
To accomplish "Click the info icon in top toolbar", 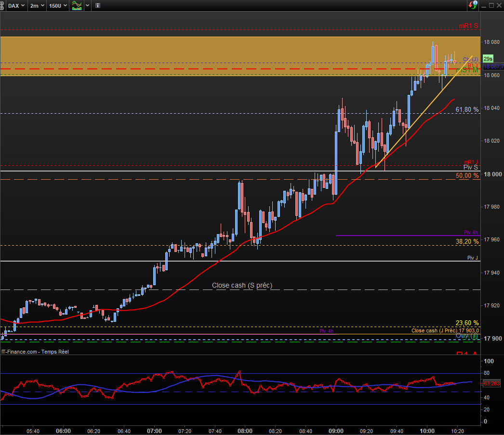I will (98, 6).
